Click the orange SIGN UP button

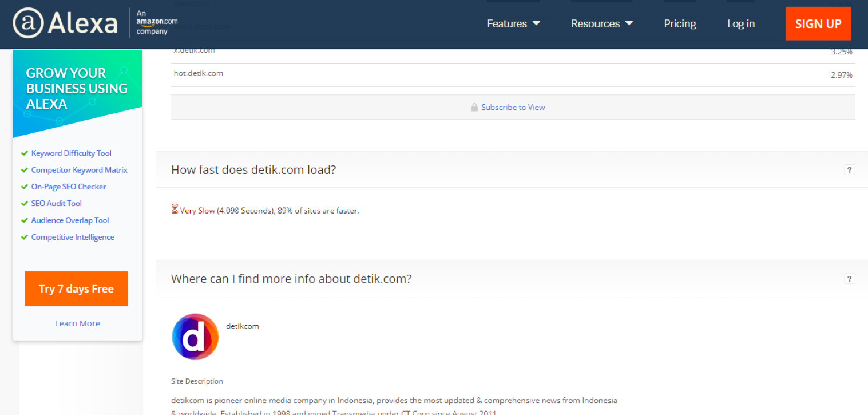818,23
